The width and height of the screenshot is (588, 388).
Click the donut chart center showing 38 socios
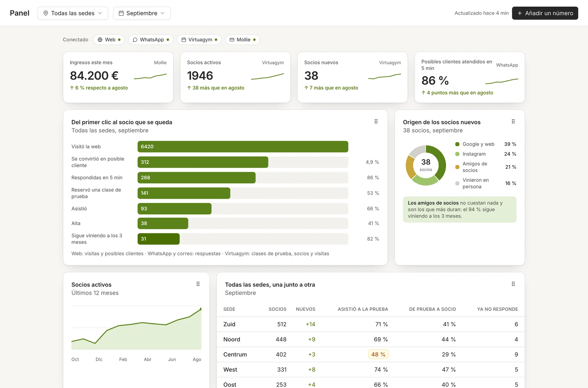click(426, 165)
